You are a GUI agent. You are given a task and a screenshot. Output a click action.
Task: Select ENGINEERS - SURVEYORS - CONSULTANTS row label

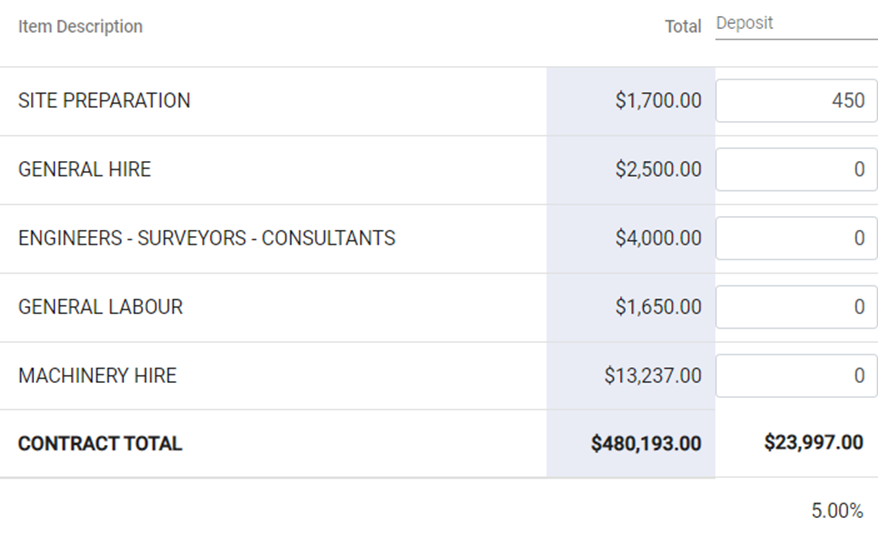pos(207,239)
